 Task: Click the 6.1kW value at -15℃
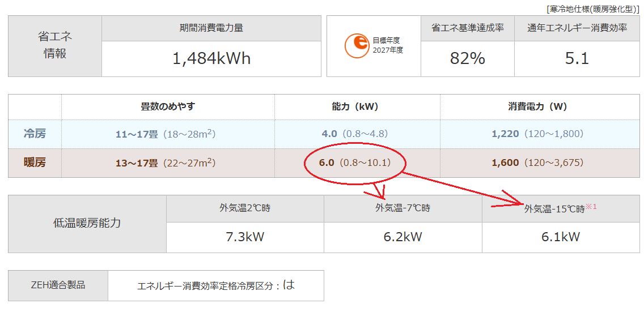pos(560,237)
